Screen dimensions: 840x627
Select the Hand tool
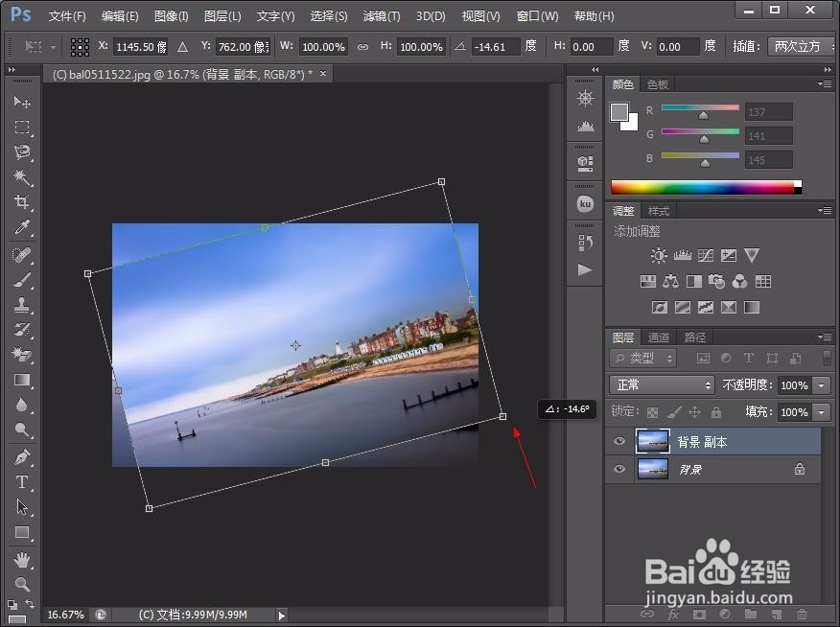pos(22,560)
